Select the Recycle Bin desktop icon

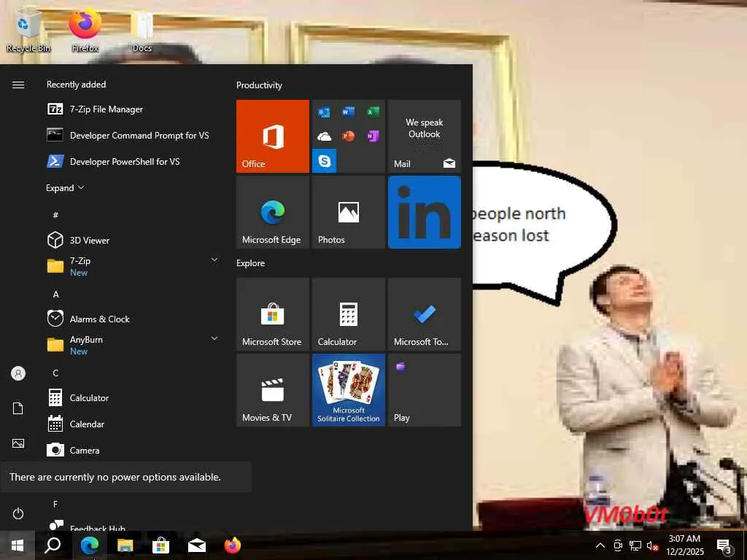tap(28, 29)
